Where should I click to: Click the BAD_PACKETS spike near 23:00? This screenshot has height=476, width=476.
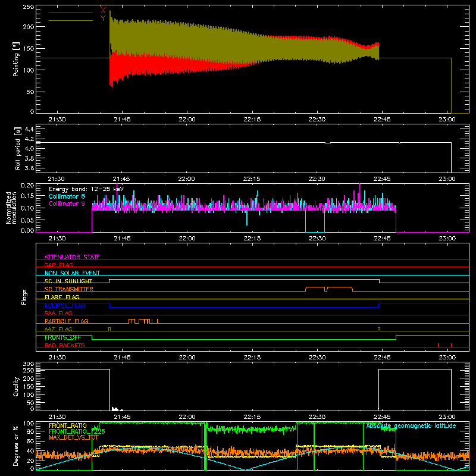[452, 345]
